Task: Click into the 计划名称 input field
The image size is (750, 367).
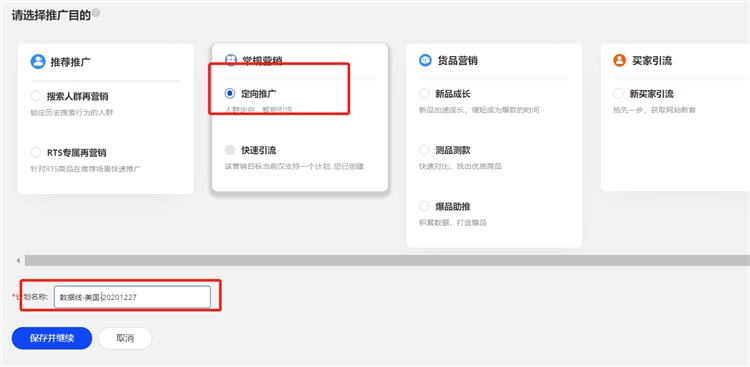Action: click(132, 297)
